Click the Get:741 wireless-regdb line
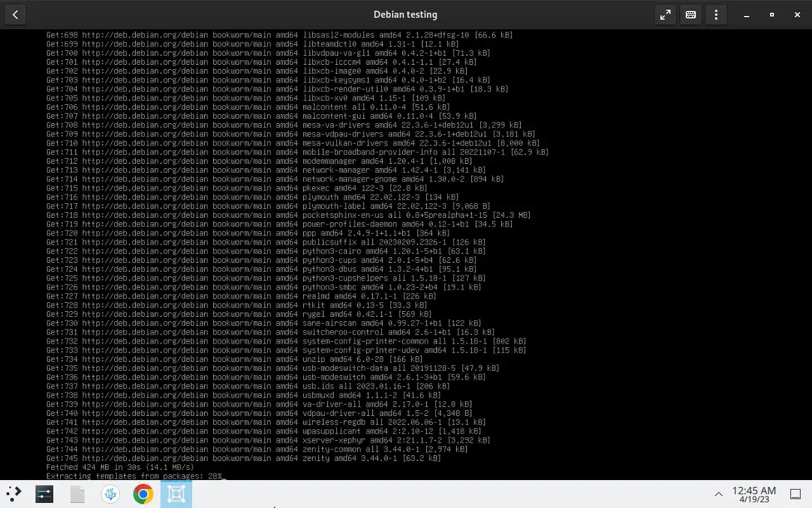 [x=266, y=422]
